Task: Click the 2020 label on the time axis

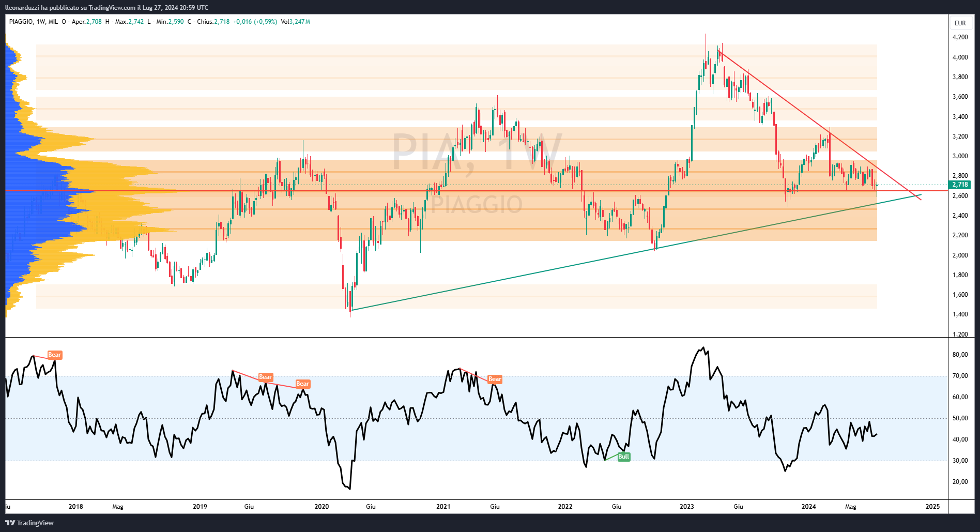Action: point(321,507)
